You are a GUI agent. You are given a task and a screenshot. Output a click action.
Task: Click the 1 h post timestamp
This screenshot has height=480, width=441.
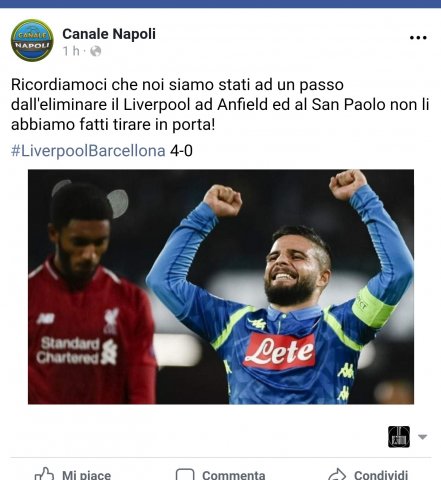[71, 51]
